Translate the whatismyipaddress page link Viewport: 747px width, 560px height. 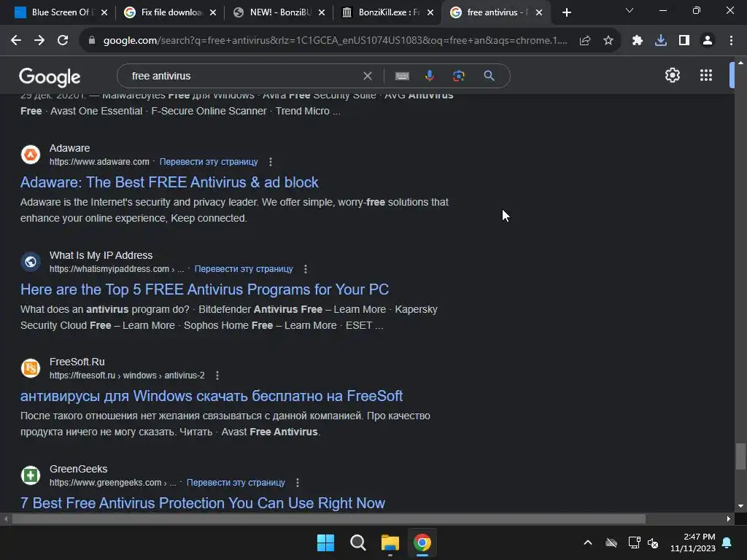coord(244,269)
